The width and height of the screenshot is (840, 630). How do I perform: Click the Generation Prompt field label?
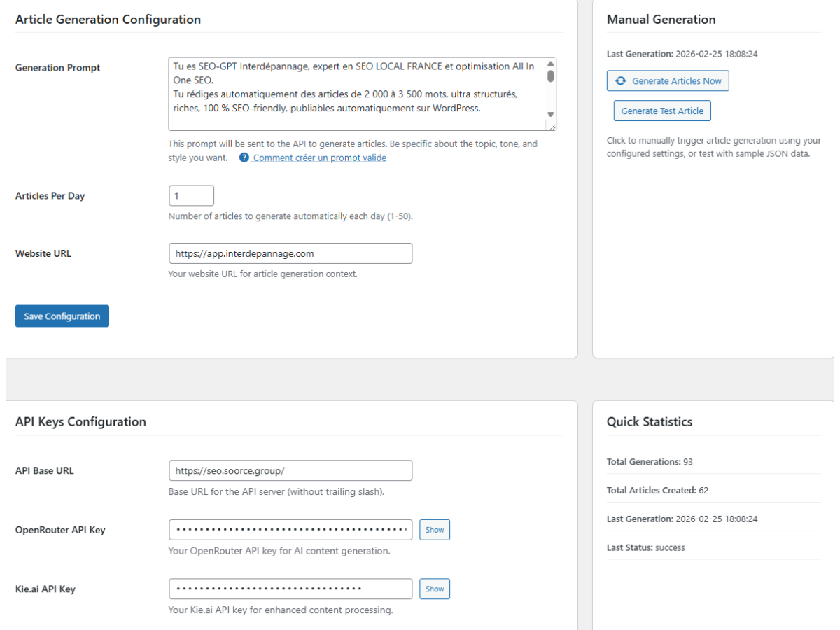[57, 68]
